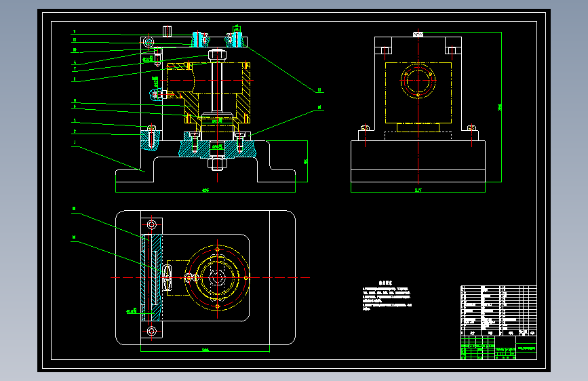Select the yellow flange circles in the side view

click(x=418, y=81)
